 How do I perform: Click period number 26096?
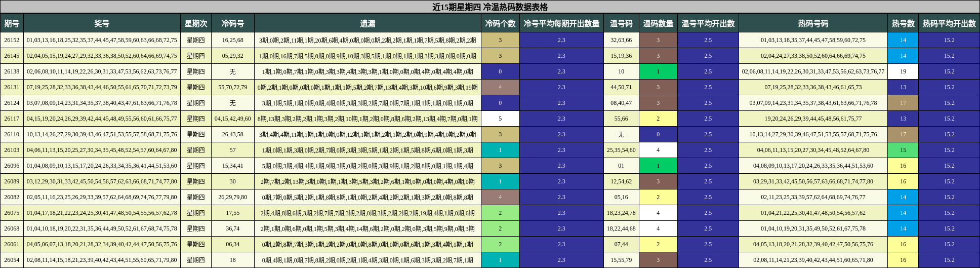(x=12, y=166)
